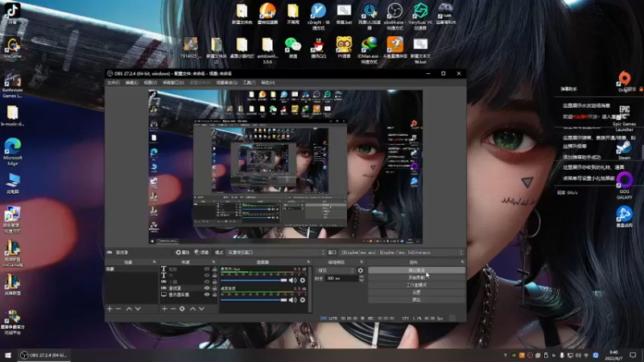
Task: Open the 模式 capture mode dropdown
Action: [275, 253]
